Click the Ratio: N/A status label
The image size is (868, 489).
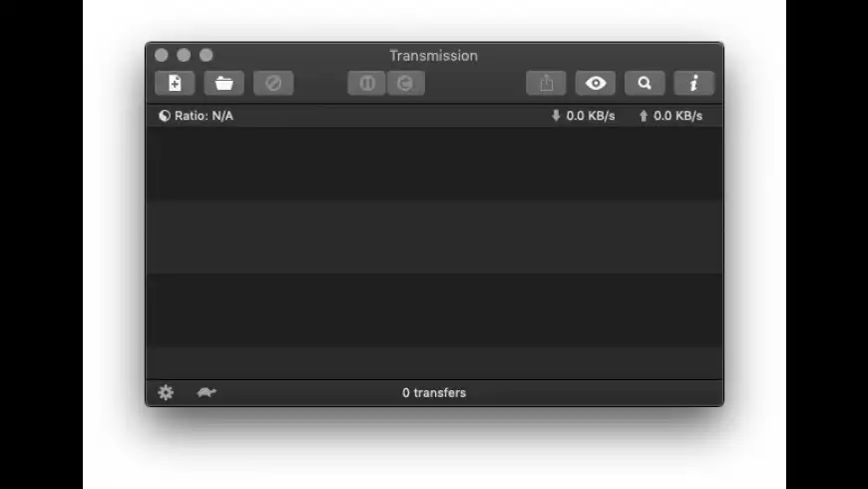coord(204,116)
